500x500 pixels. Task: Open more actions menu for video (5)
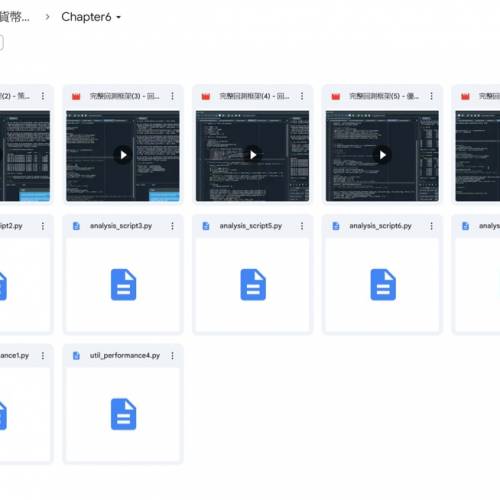431,96
